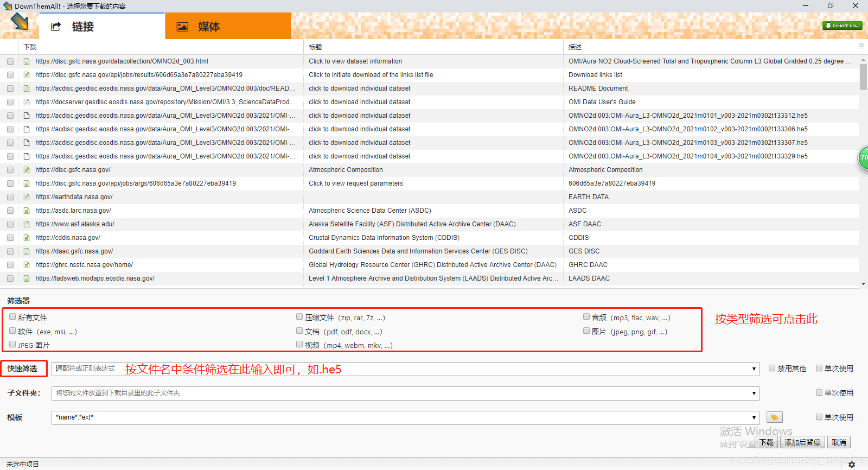Click page icon of ghrc.nsstc.nasa.gov row

tap(27, 265)
